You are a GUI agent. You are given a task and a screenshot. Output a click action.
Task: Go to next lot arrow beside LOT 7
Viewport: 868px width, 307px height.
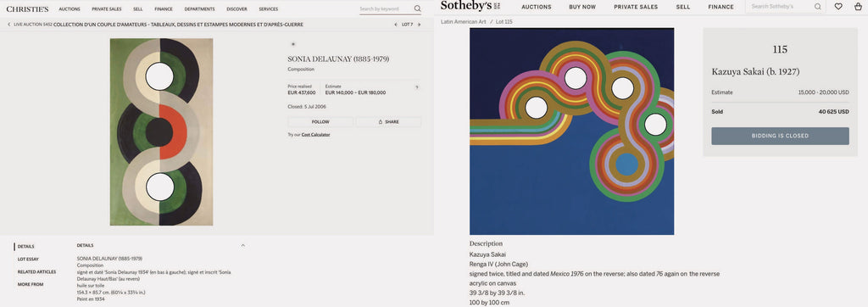(419, 25)
